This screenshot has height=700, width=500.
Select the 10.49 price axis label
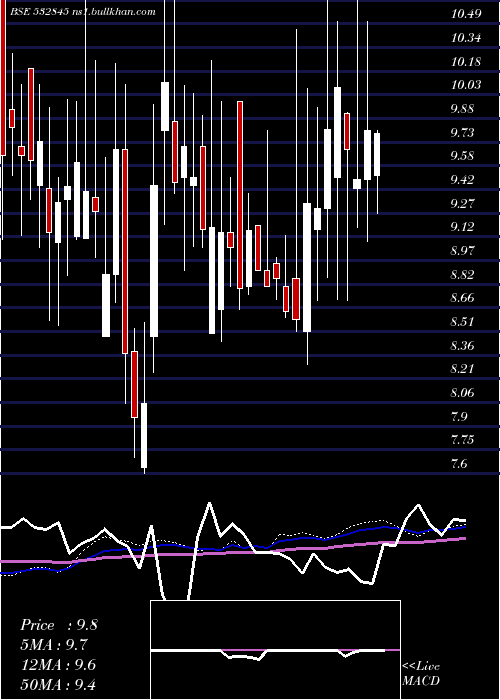point(466,14)
